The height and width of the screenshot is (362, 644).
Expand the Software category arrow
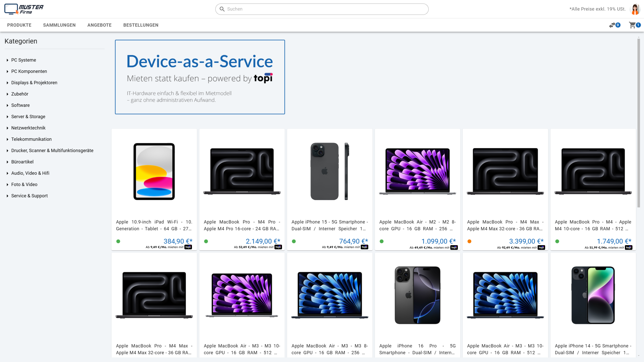pos(7,105)
